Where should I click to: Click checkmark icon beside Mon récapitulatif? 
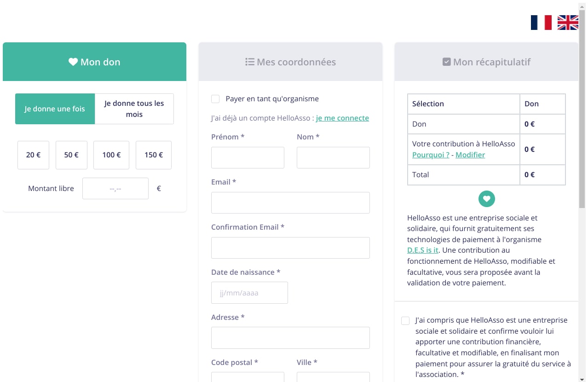tap(446, 62)
